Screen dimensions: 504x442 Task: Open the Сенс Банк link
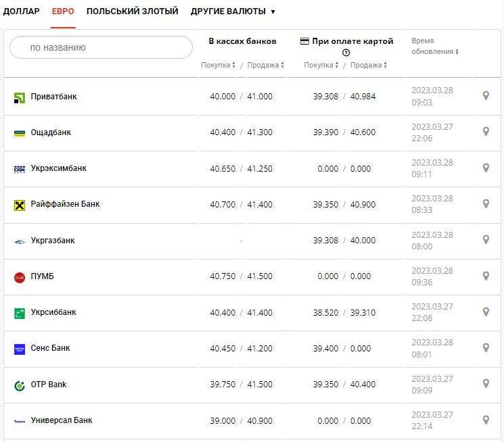[x=50, y=348]
